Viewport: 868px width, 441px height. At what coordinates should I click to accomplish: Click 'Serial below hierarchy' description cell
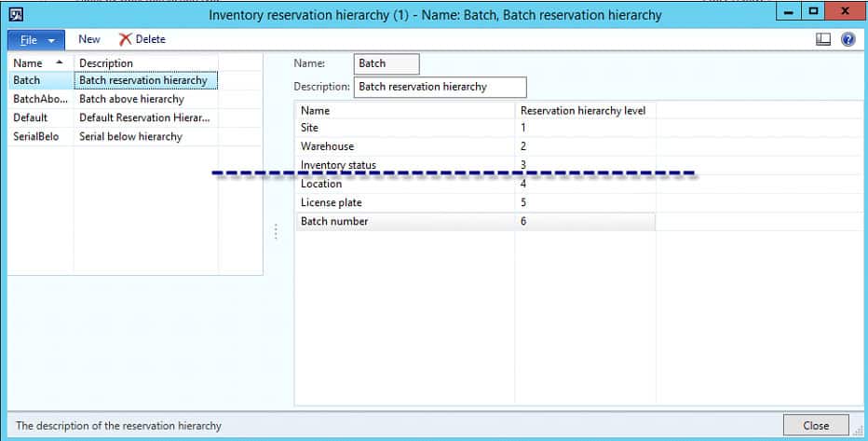145,137
